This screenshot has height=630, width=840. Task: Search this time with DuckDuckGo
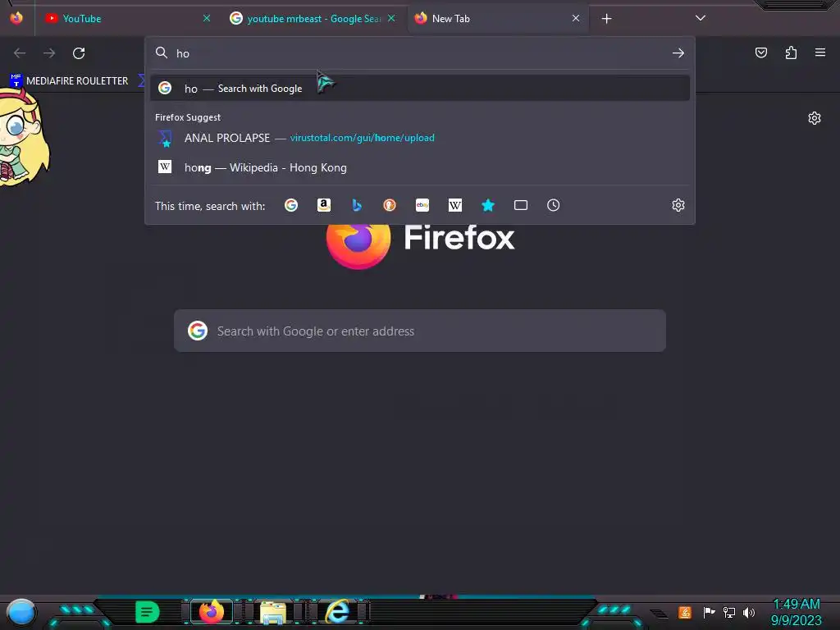coord(390,205)
